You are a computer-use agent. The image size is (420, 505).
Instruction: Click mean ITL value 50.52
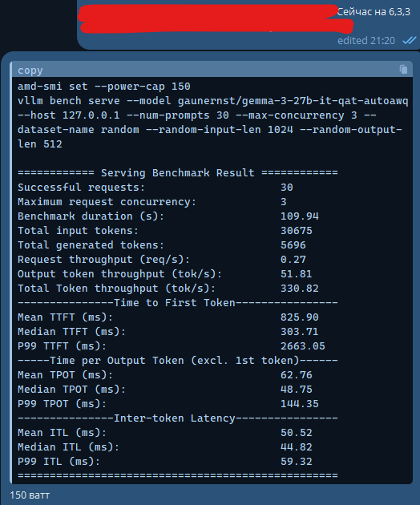click(x=297, y=433)
